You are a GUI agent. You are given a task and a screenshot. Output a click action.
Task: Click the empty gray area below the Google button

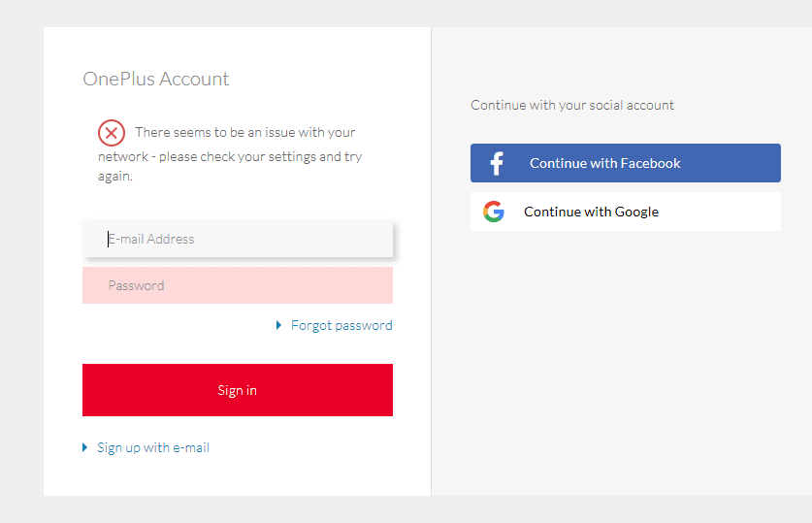click(625, 363)
